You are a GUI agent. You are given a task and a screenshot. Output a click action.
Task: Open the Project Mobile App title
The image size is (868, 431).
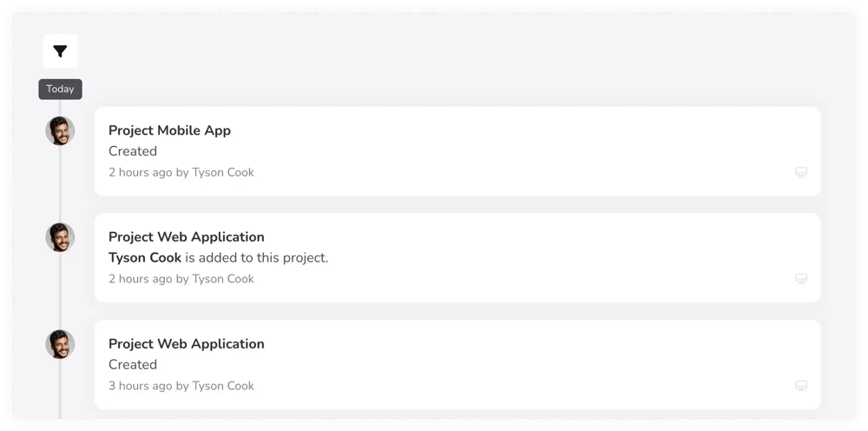tap(169, 130)
